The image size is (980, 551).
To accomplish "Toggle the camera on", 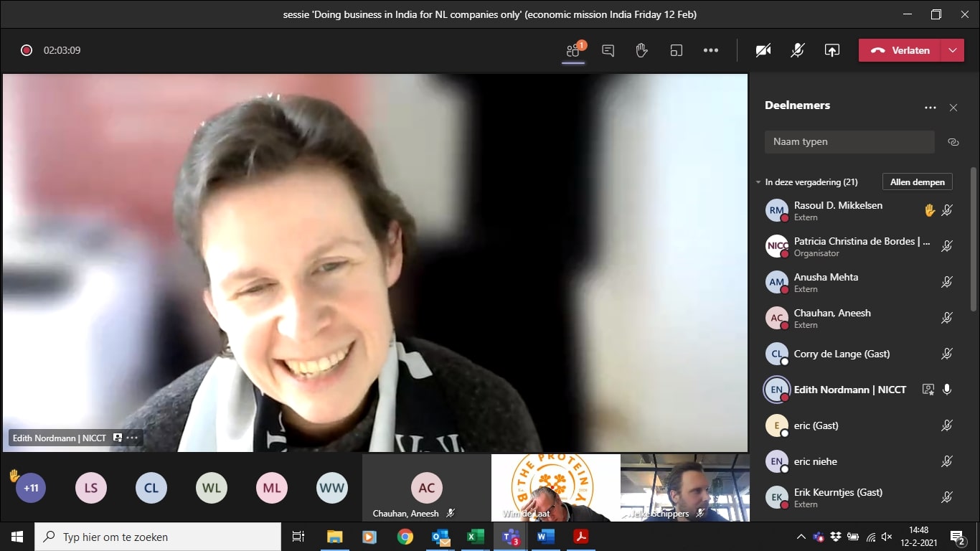I will point(763,50).
